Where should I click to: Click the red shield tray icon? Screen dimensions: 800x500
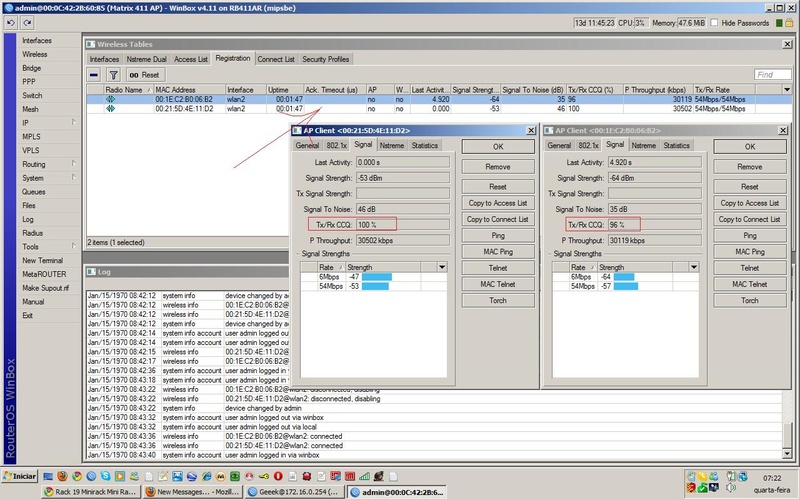[691, 487]
